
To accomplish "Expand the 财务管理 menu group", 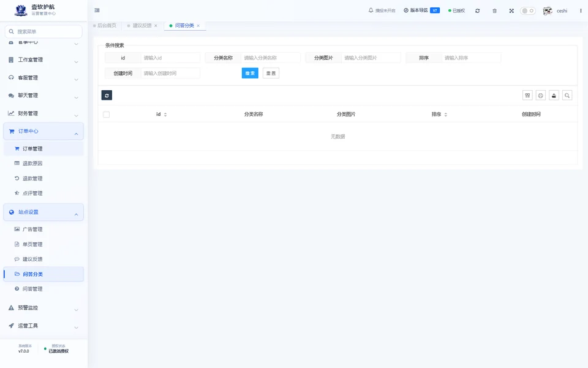I will point(43,114).
